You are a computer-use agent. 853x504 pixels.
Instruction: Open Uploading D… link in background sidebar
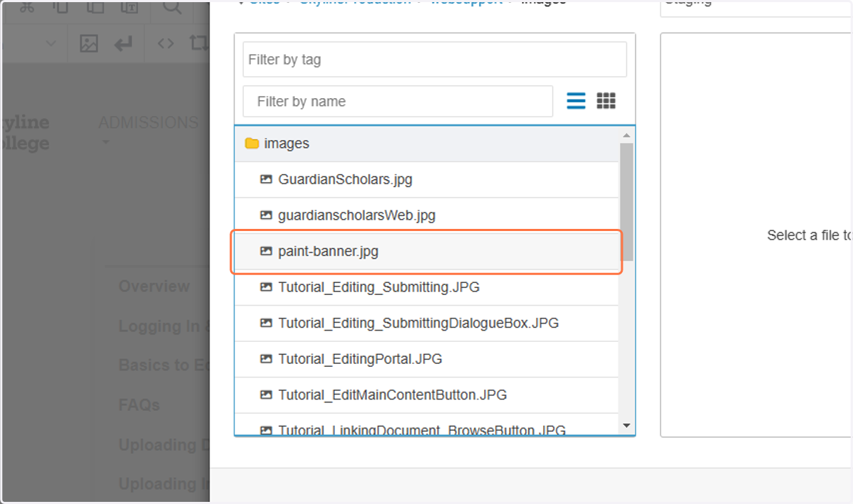164,445
